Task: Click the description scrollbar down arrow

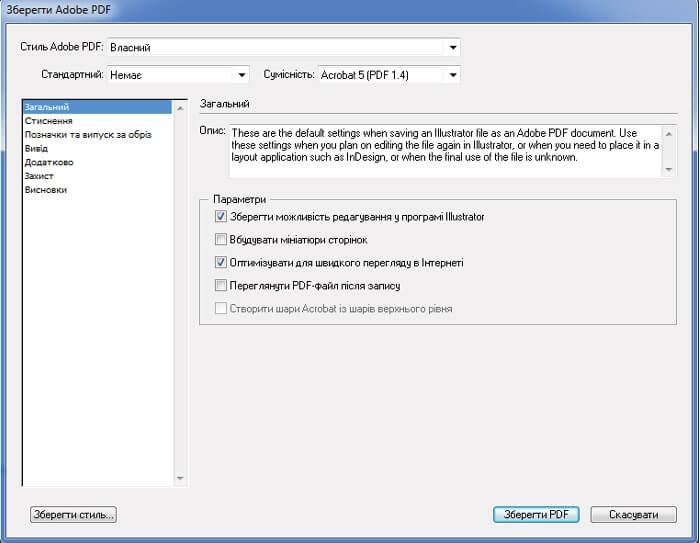Action: tap(669, 171)
